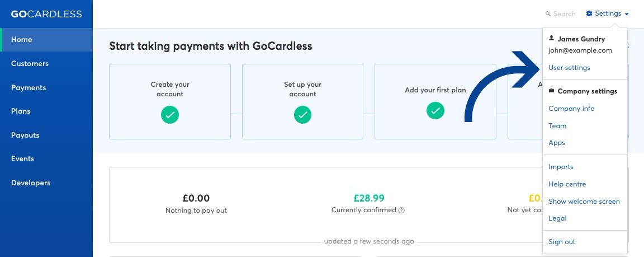Focus the Search field in the header
Viewport: 644px width, 257px height.
click(x=560, y=14)
